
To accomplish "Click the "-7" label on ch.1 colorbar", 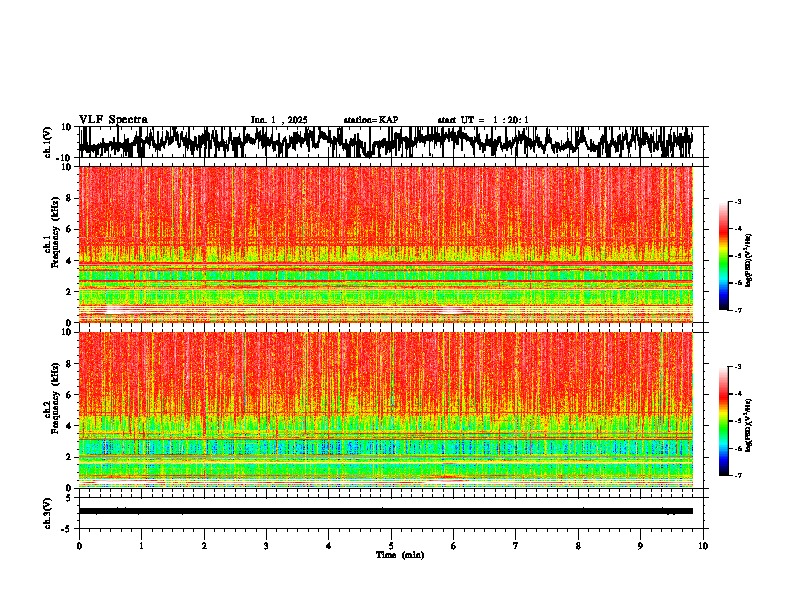I will point(738,310).
